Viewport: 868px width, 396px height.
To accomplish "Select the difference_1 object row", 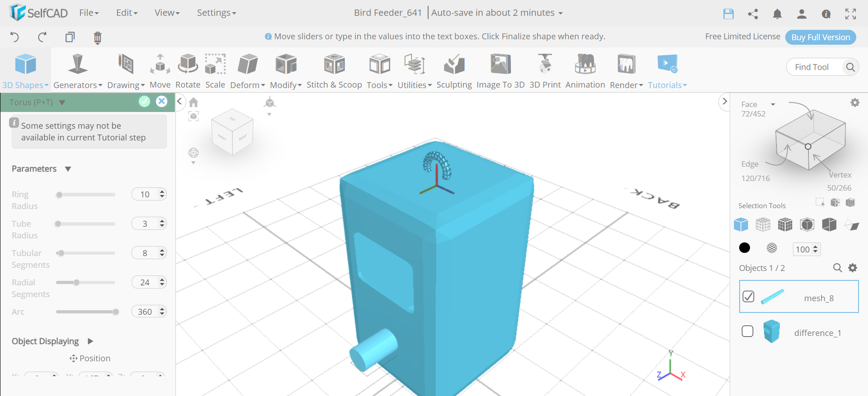I will (x=799, y=331).
